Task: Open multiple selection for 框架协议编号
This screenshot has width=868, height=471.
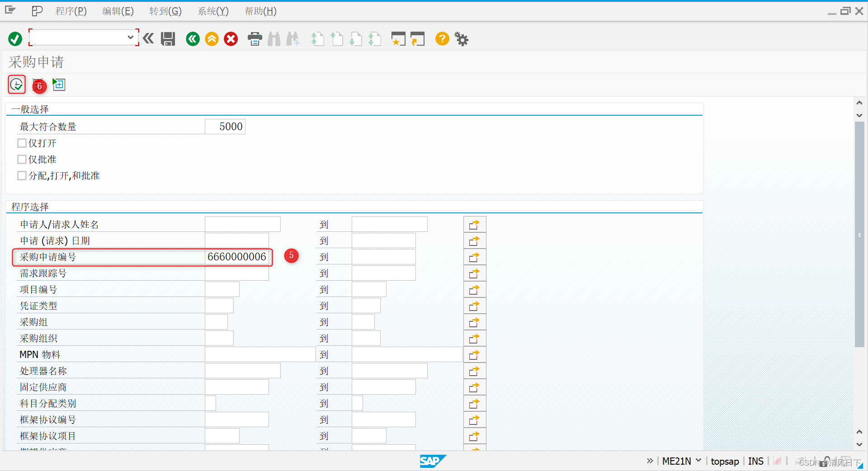Action: [x=475, y=419]
